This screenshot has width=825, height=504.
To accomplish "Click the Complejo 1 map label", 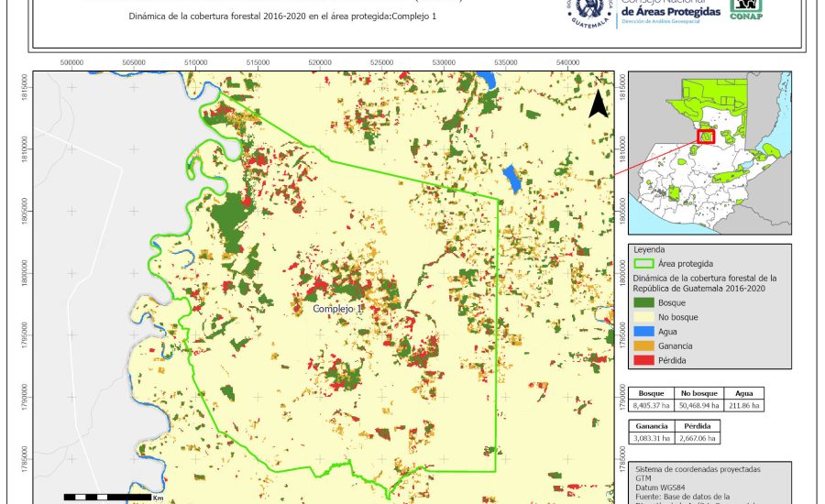I will tap(338, 309).
